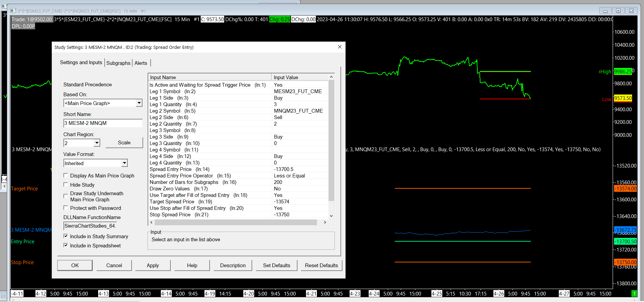Viewport: 644px width, 302px height.
Task: Switch to the Subgraphs tab
Action: (118, 63)
